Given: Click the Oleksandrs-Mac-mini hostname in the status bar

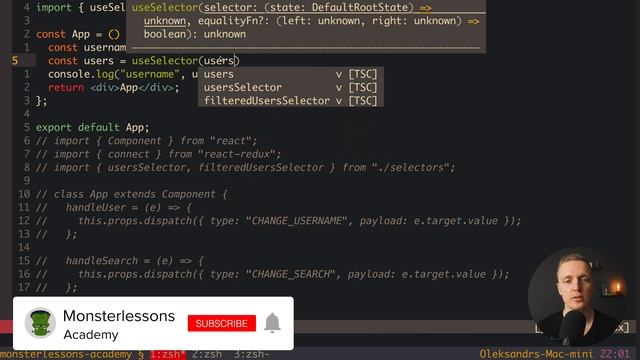Looking at the screenshot, I should [536, 354].
